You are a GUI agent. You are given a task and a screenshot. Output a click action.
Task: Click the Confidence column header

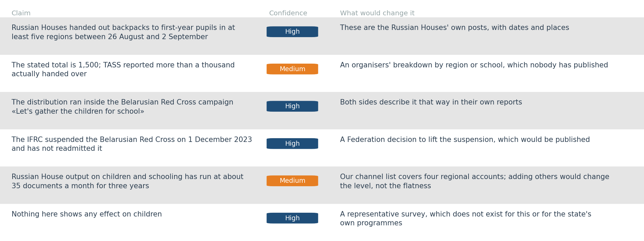coord(288,13)
